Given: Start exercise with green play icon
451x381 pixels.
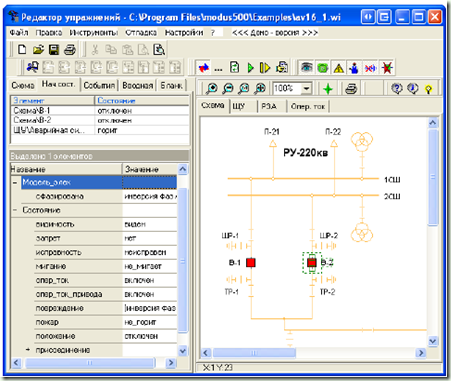Looking at the screenshot, I should [x=250, y=68].
